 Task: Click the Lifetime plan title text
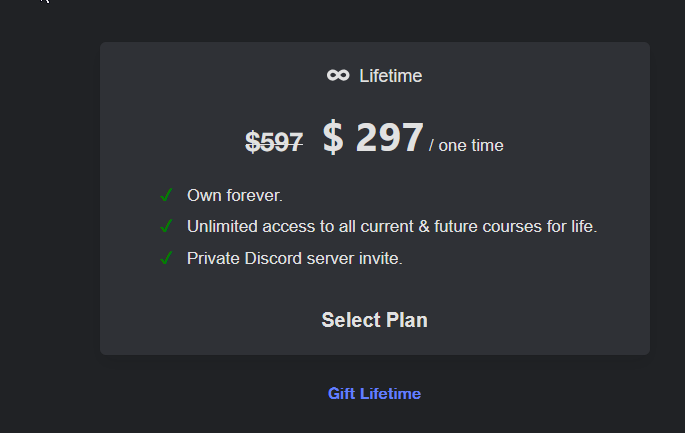click(x=390, y=76)
